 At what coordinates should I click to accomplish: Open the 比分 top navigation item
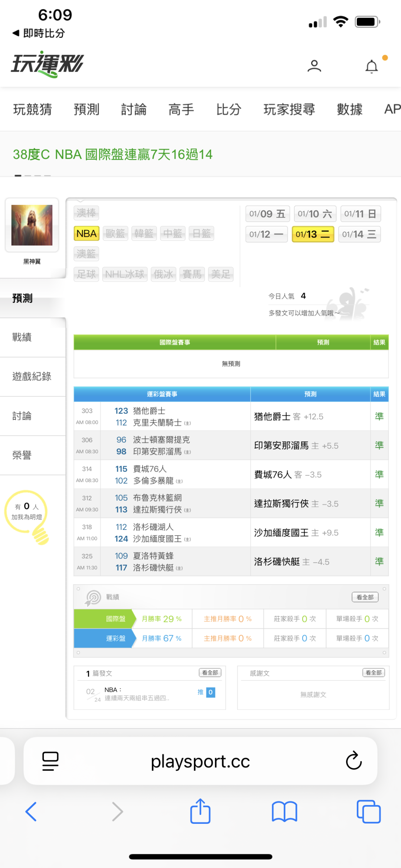229,109
